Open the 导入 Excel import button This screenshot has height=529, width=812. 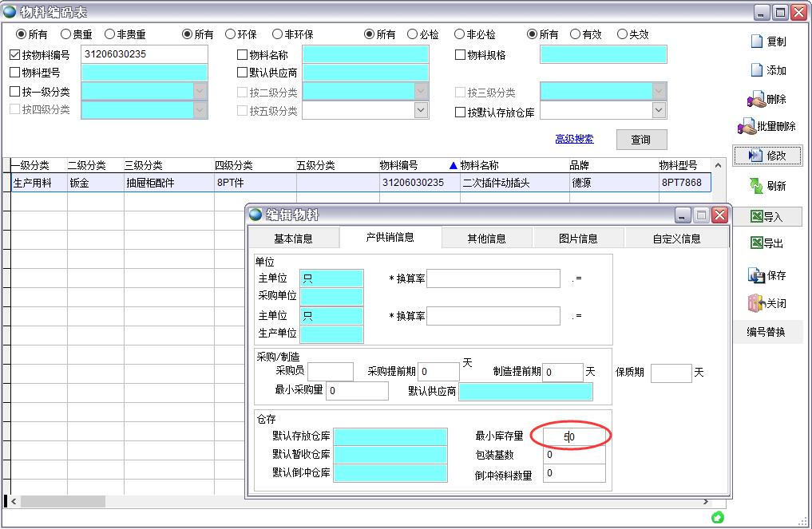(767, 216)
